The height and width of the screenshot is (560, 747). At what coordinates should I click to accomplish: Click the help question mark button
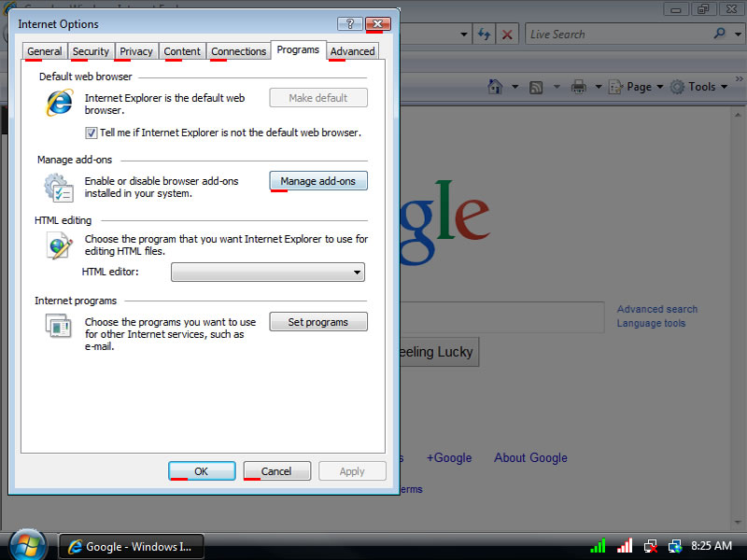350,24
